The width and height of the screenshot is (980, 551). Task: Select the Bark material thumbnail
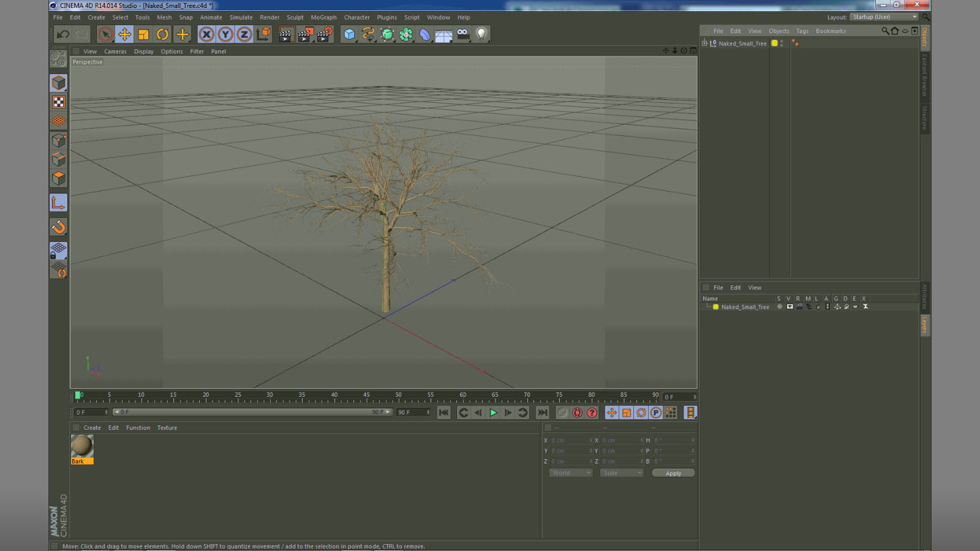click(82, 446)
